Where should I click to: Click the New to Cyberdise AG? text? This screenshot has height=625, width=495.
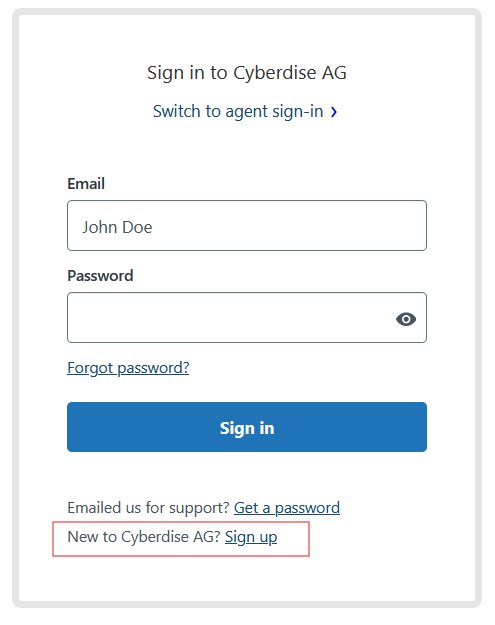pyautogui.click(x=144, y=537)
